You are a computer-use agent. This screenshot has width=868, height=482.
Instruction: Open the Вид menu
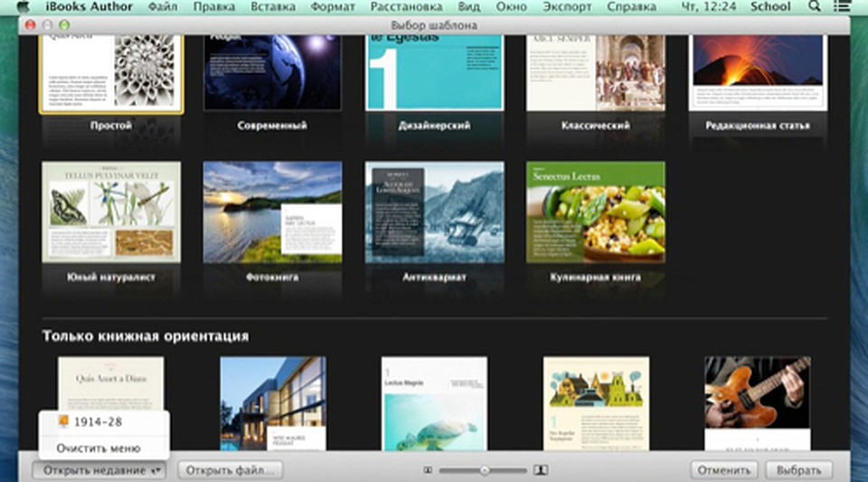(469, 6)
